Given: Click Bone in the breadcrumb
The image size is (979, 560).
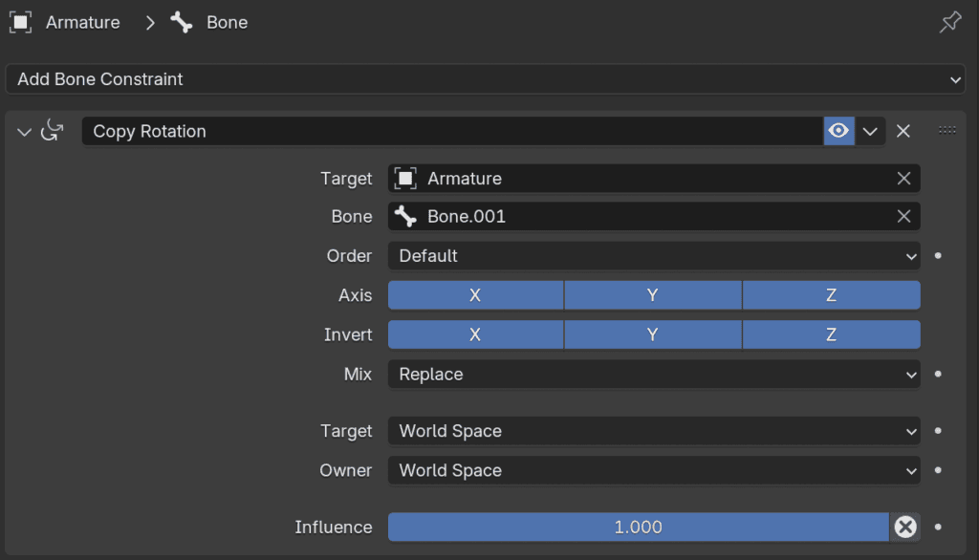Looking at the screenshot, I should 228,23.
